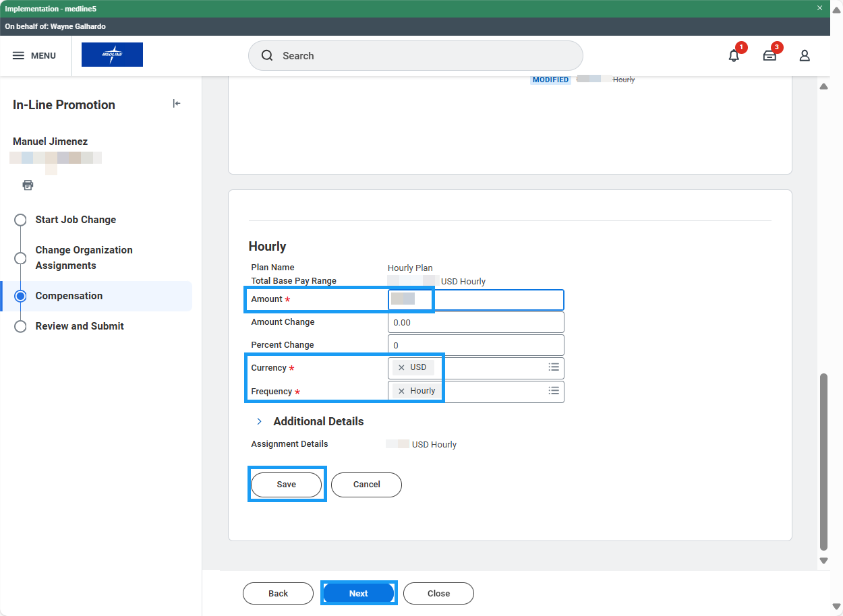The width and height of the screenshot is (843, 616).
Task: Open the Currency prompt list
Action: pos(554,367)
